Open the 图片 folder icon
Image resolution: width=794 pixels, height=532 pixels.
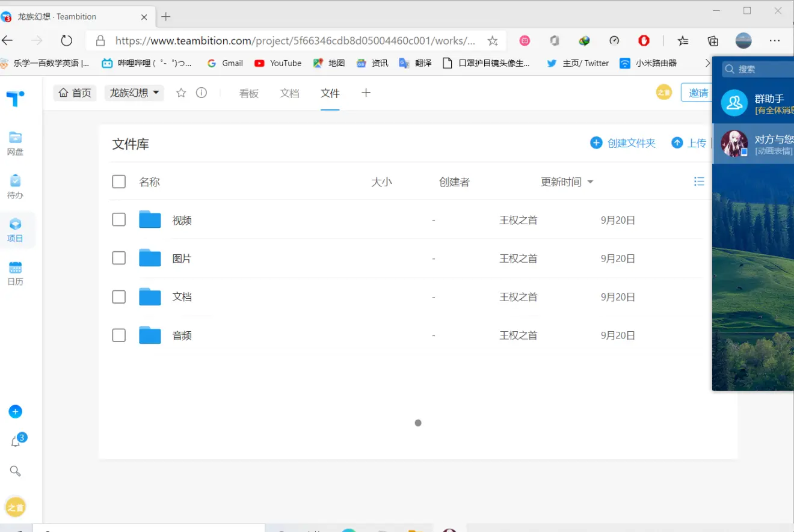150,258
